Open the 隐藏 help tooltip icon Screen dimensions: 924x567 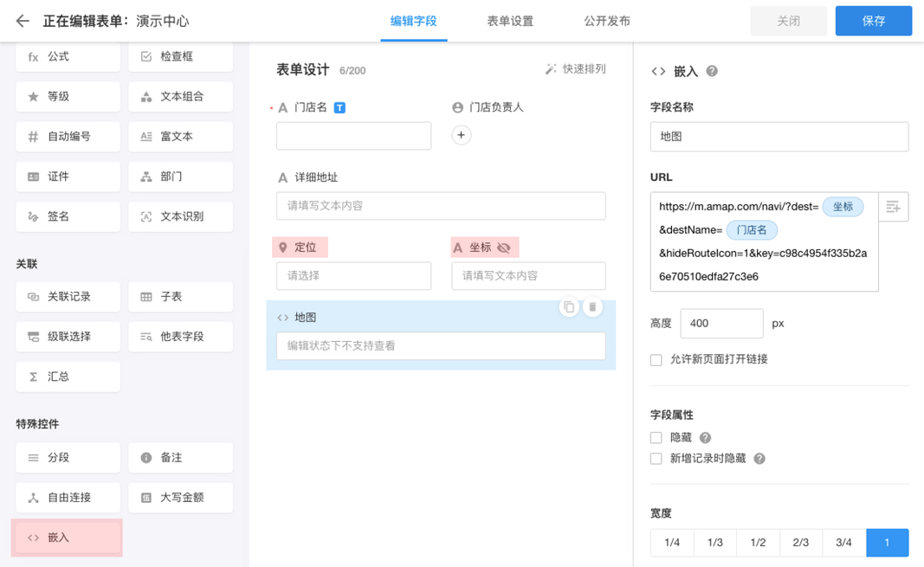(706, 437)
